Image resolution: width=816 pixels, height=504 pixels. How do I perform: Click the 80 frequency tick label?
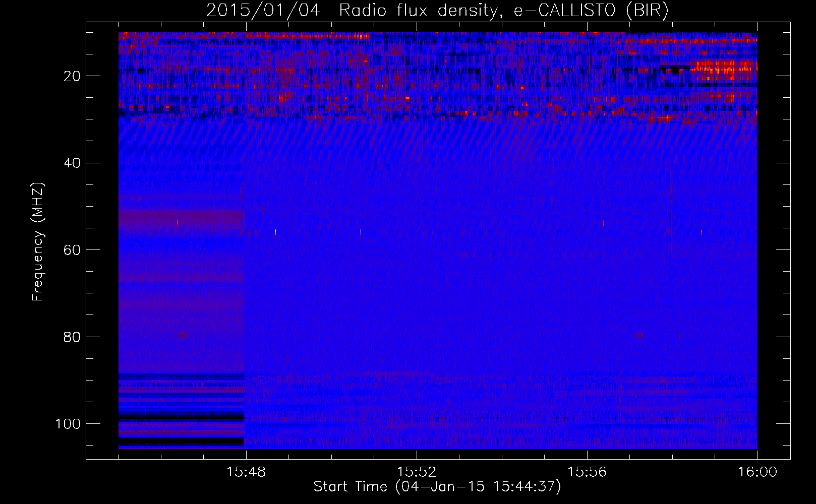[x=72, y=337]
